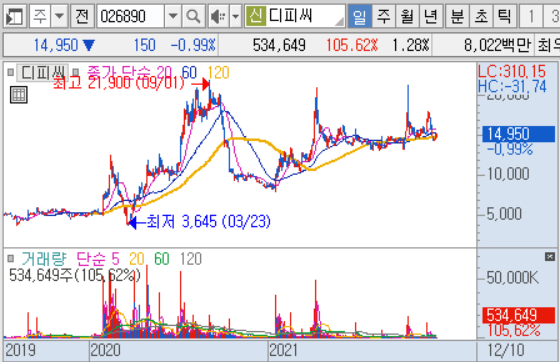
Task: Click the 2020 year marker on time axis
Action: pyautogui.click(x=105, y=350)
